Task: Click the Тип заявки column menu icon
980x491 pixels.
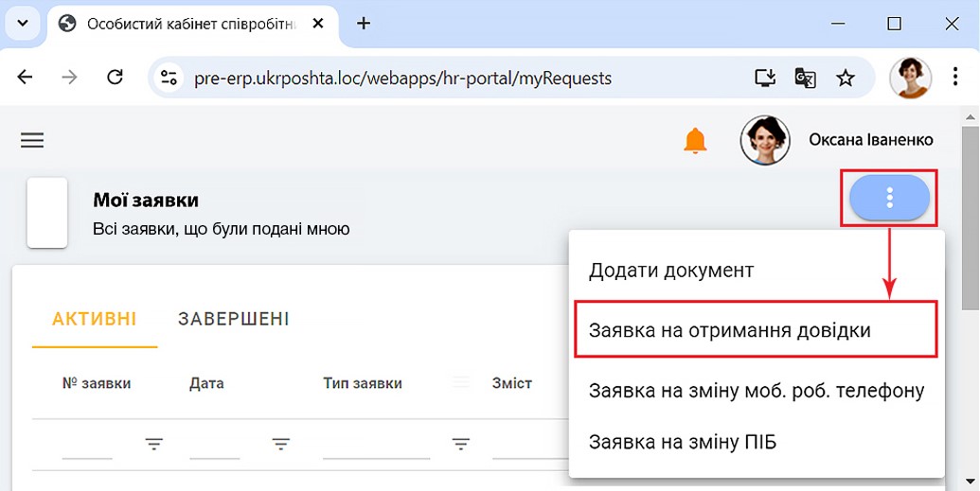Action: coord(461,383)
